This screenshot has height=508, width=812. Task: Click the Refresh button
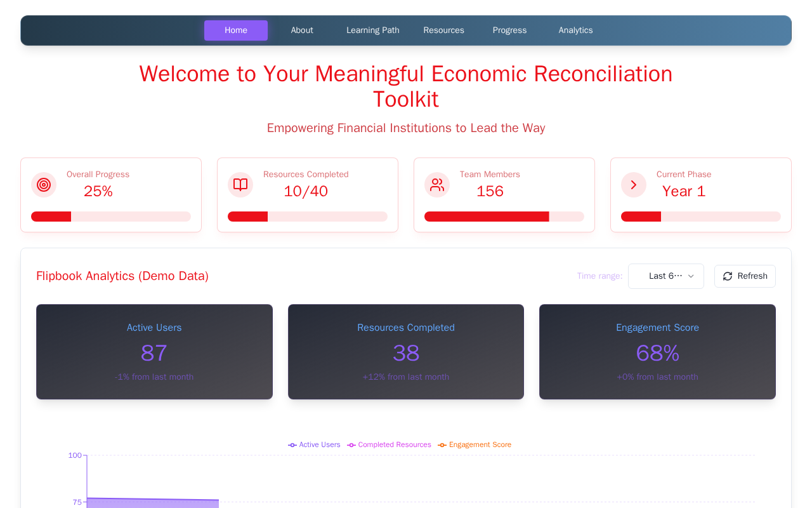click(x=745, y=276)
